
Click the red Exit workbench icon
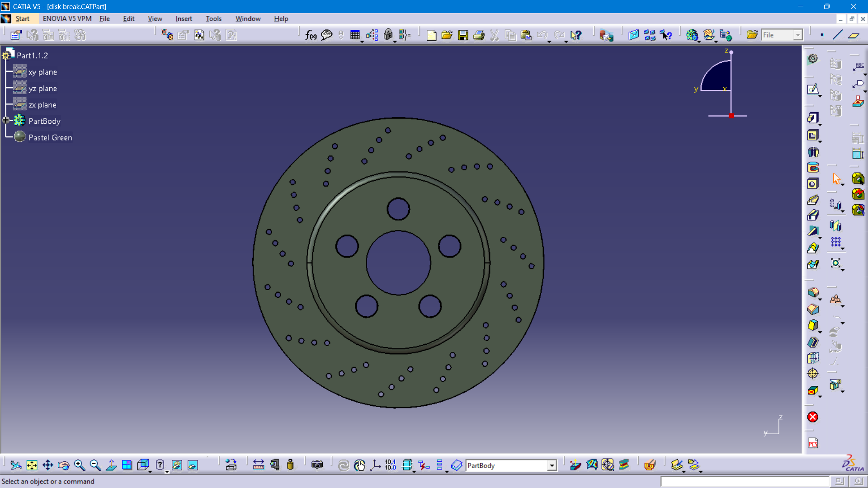812,417
